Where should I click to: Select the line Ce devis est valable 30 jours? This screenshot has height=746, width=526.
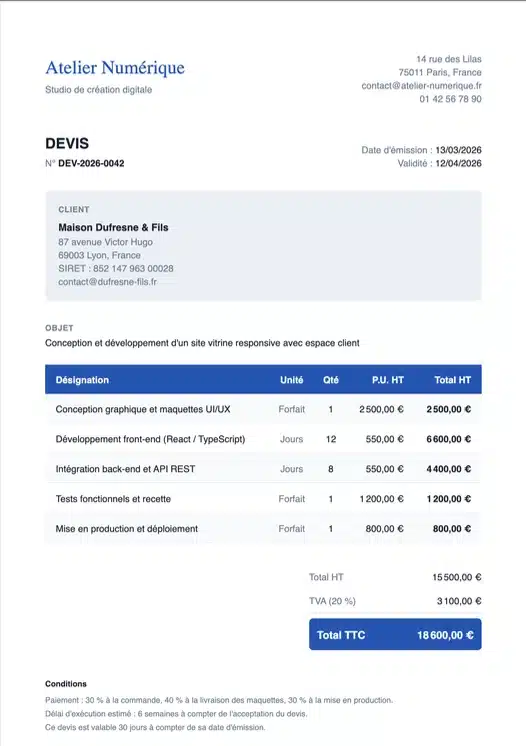pyautogui.click(x=155, y=727)
